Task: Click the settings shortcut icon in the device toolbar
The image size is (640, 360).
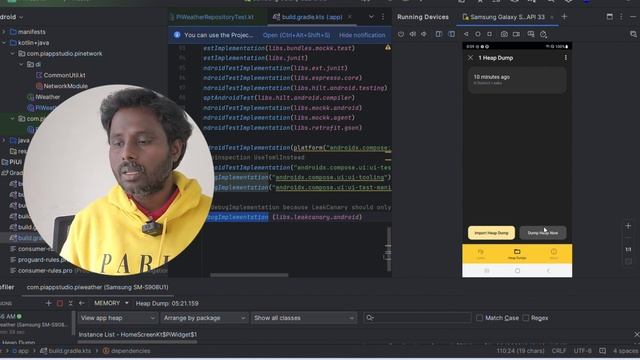Action: pos(543,35)
